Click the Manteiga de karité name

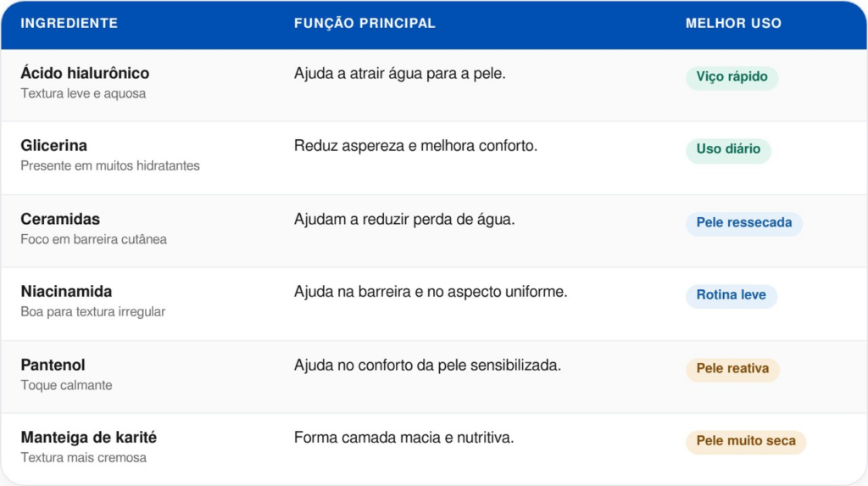88,438
